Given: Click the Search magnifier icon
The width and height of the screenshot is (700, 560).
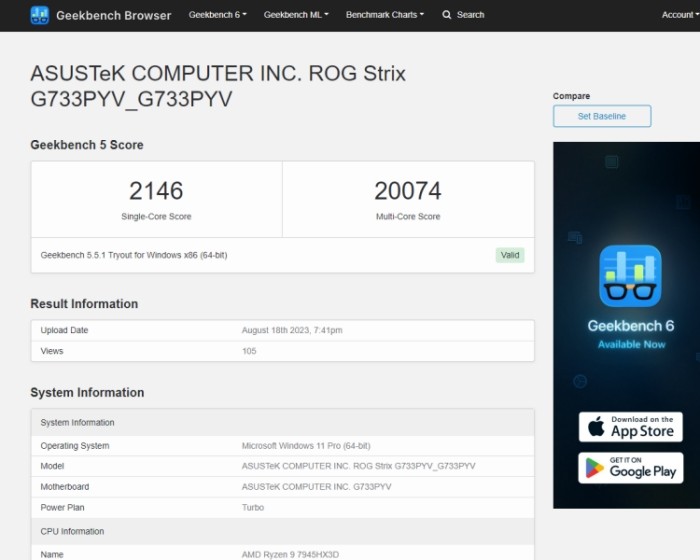Looking at the screenshot, I should tap(446, 15).
